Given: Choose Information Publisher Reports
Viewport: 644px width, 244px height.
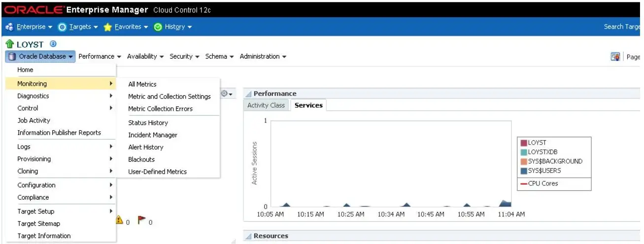Looking at the screenshot, I should click(60, 132).
